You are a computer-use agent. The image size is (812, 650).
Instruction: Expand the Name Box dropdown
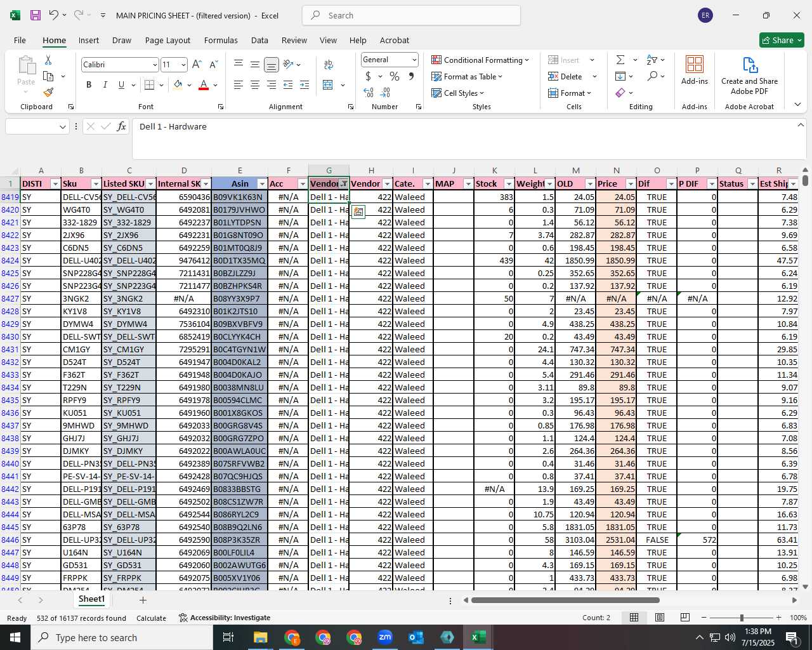pos(62,127)
